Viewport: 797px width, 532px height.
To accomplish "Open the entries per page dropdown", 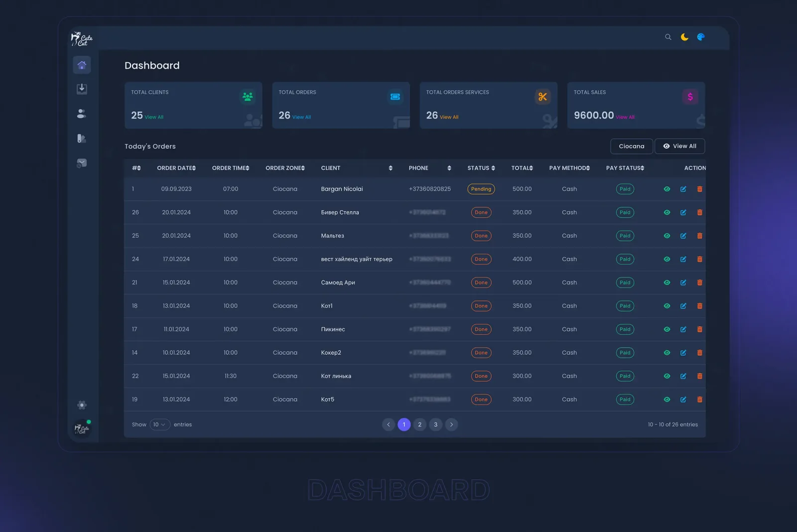I will point(160,424).
